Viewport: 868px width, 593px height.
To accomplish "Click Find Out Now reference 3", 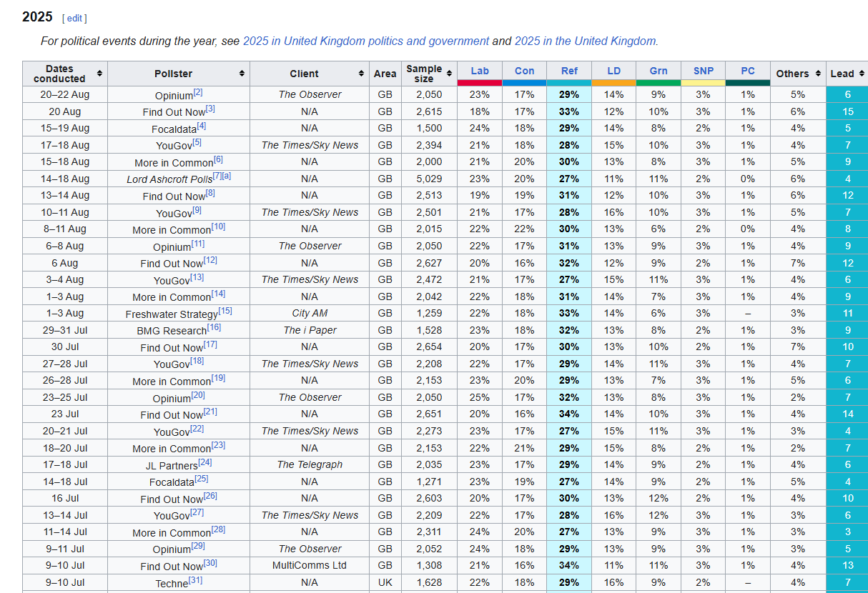I will coord(210,109).
